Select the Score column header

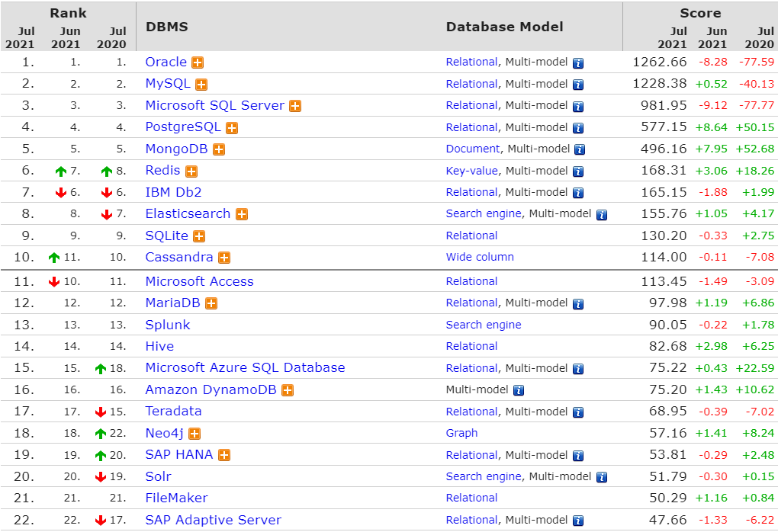700,13
